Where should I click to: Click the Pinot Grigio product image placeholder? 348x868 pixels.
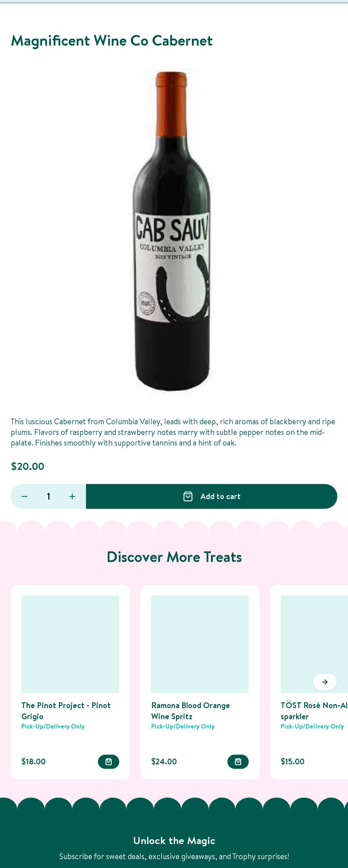coord(70,644)
